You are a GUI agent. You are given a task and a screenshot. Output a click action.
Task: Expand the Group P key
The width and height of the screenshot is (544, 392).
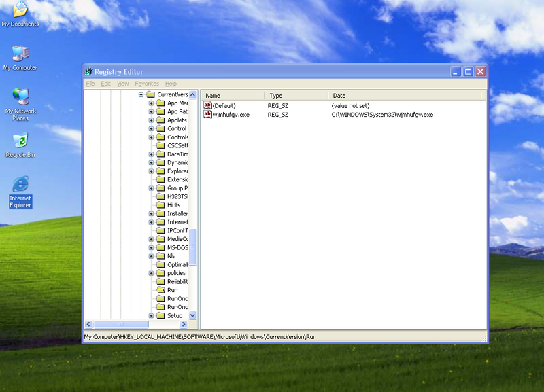coord(151,188)
